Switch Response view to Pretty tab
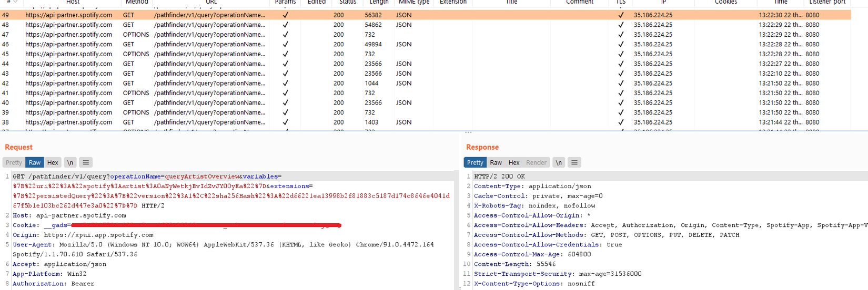Screen dimensions: 868x290 point(475,162)
